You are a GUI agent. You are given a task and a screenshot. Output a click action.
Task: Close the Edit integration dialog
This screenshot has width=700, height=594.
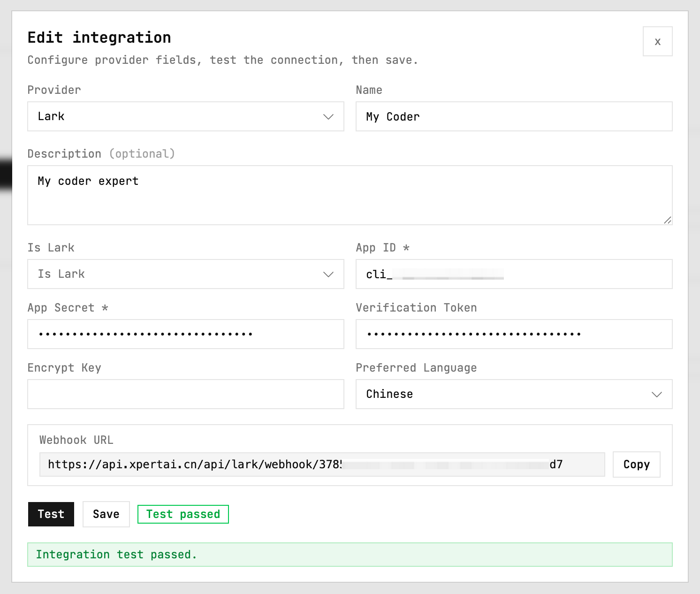pyautogui.click(x=657, y=41)
